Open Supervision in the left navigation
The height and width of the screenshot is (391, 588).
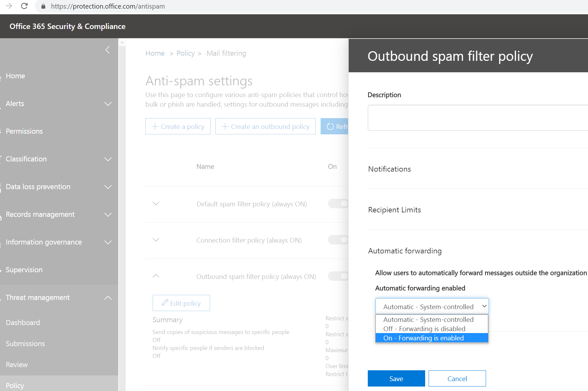(24, 270)
